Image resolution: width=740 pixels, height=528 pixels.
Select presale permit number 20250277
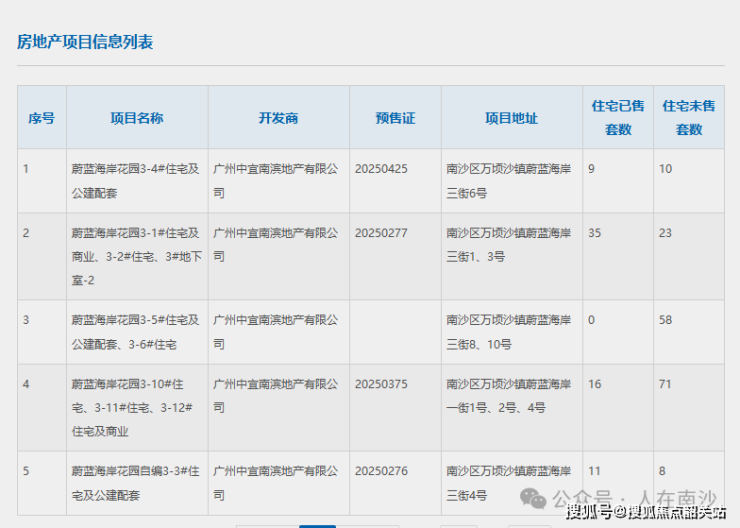381,233
